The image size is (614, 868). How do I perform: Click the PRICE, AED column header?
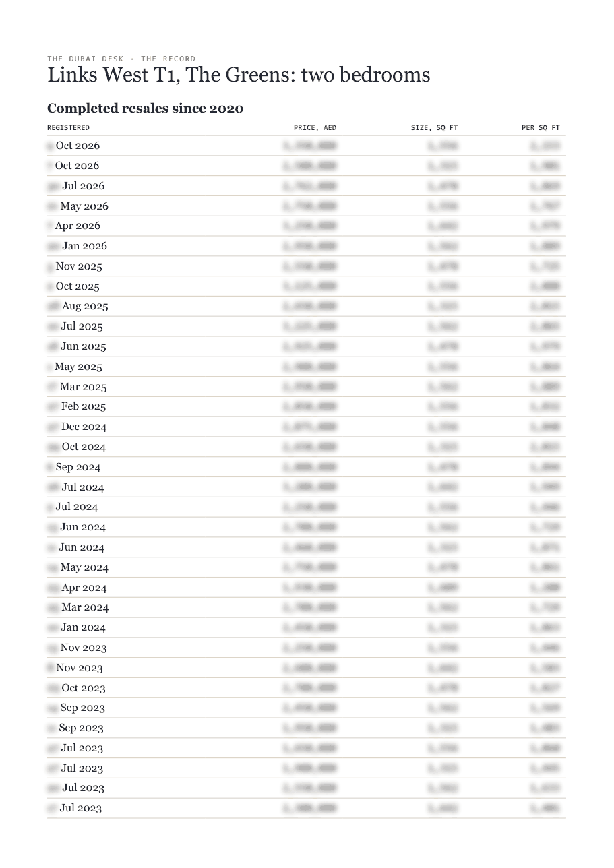click(315, 128)
